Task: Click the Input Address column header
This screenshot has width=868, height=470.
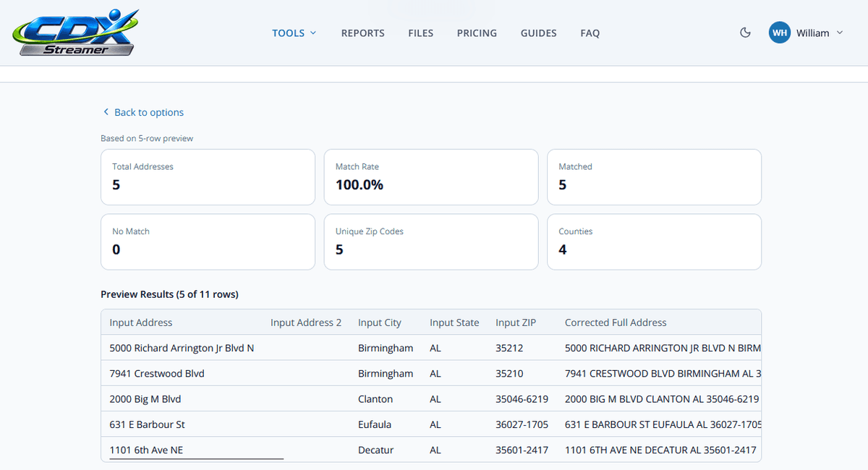Action: click(x=141, y=322)
